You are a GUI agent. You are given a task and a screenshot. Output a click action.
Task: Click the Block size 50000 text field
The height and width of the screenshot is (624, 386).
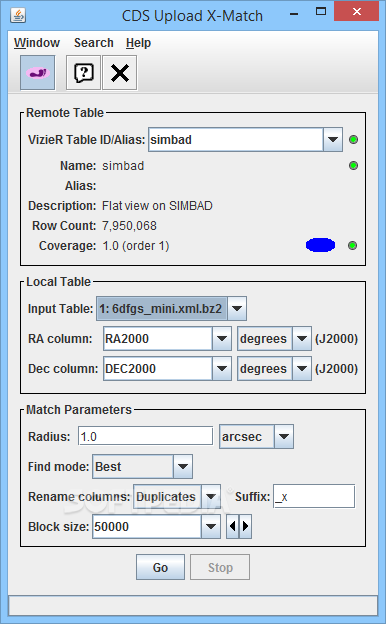click(147, 526)
